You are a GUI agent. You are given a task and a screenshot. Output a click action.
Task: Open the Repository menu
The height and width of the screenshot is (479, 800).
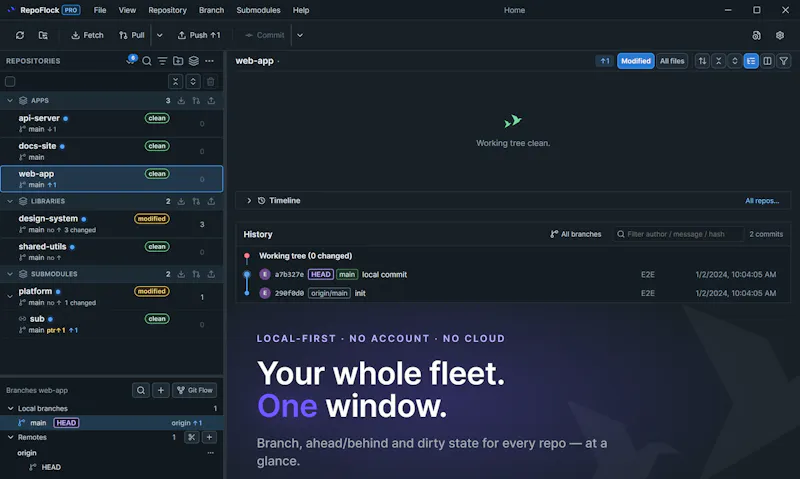coord(167,10)
